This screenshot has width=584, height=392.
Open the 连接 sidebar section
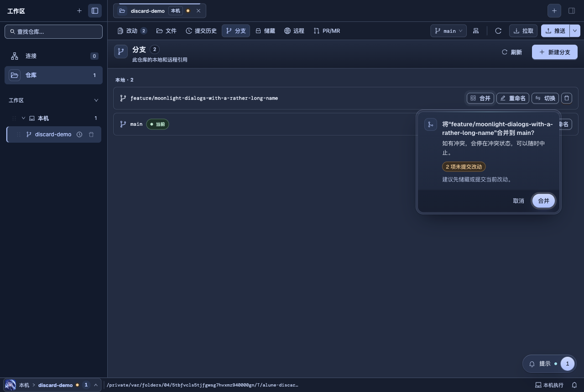[53, 56]
